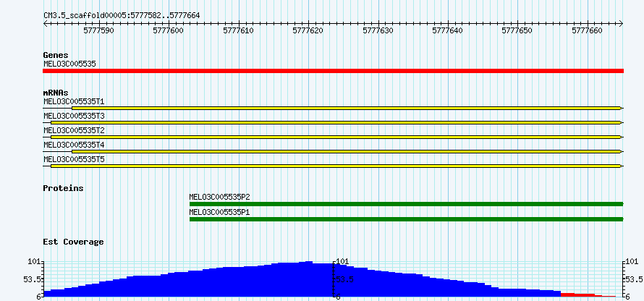Select the MELO3C005535T4 mRNA glyph
Image resolution: width=644 pixels, height=301 pixels.
coord(333,151)
